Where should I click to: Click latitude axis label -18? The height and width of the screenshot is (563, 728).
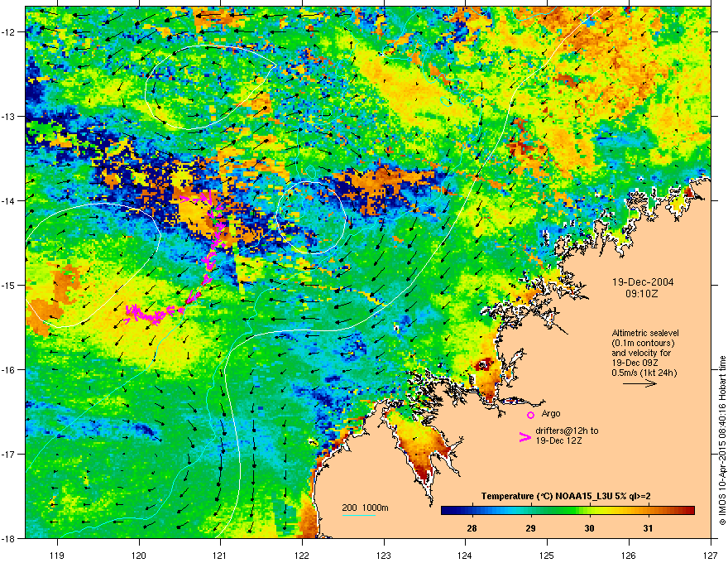pyautogui.click(x=8, y=538)
